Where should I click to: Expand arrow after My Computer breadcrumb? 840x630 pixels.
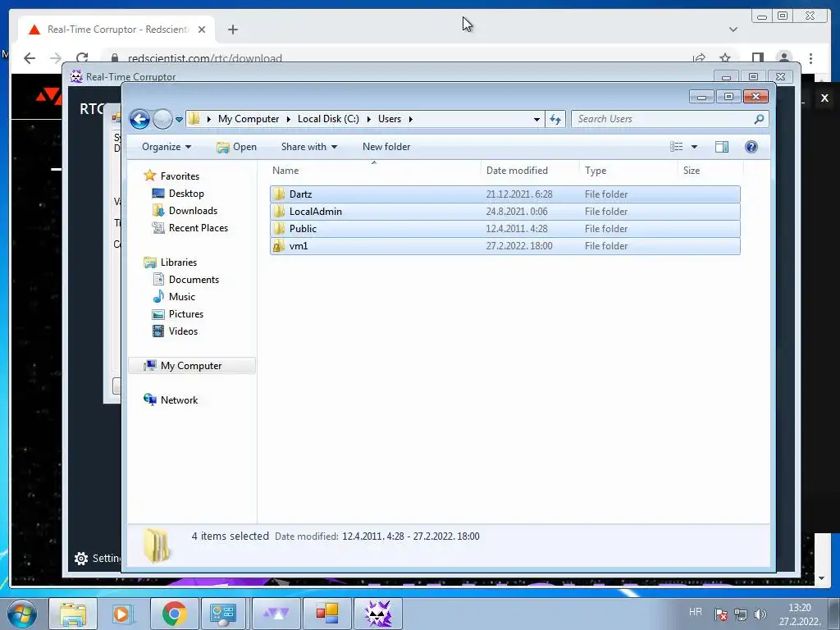coord(288,119)
